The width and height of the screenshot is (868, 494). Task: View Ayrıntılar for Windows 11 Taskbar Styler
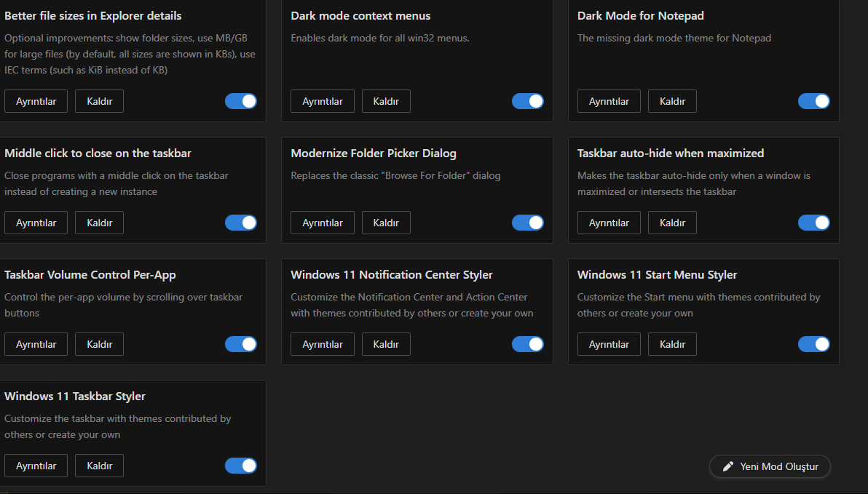click(36, 466)
